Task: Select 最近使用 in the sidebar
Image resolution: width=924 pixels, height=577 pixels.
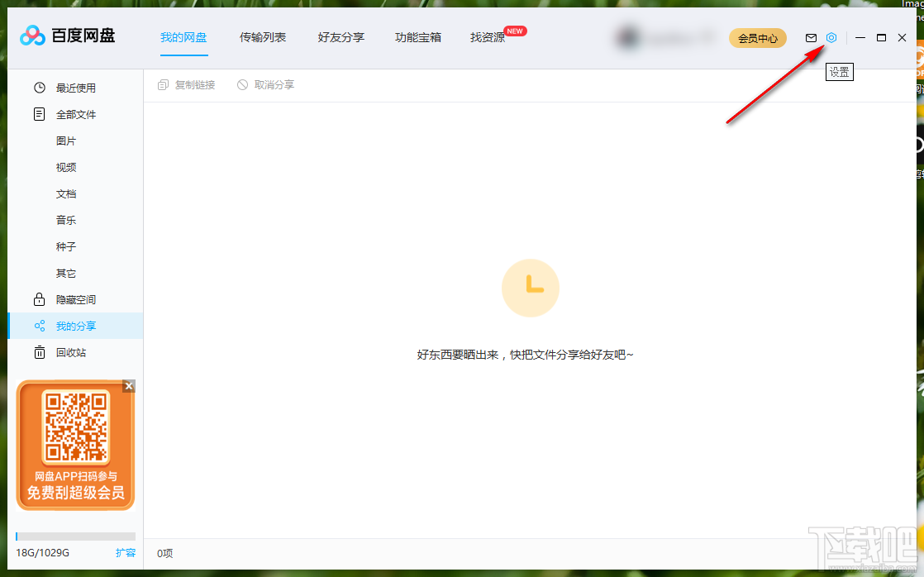Action: coord(76,88)
